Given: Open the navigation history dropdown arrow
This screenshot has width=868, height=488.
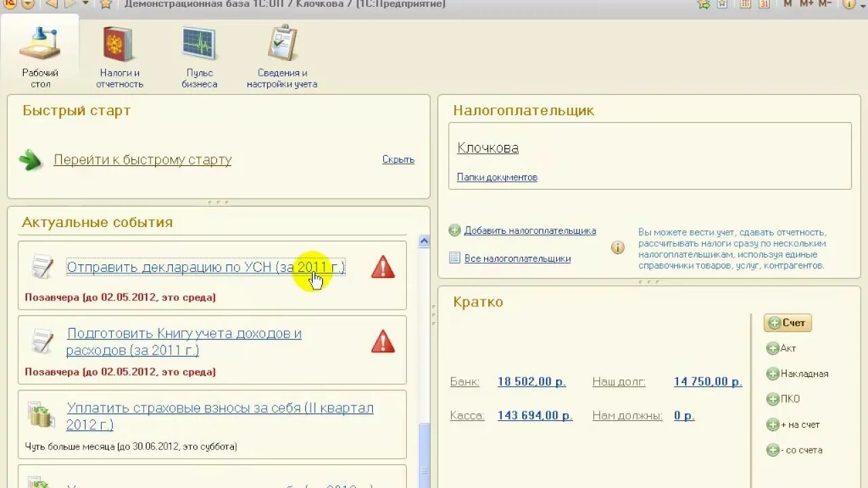Looking at the screenshot, I should point(85,4).
